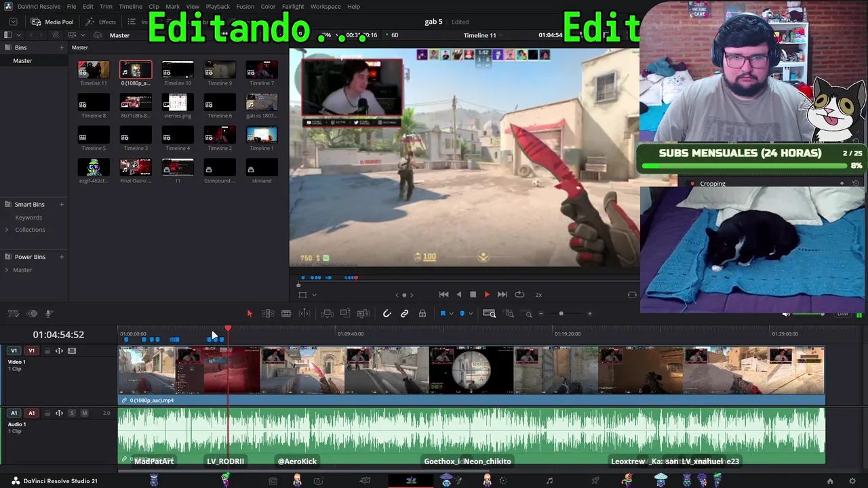Jump to last frame of timeline
868x488 pixels.
click(502, 294)
